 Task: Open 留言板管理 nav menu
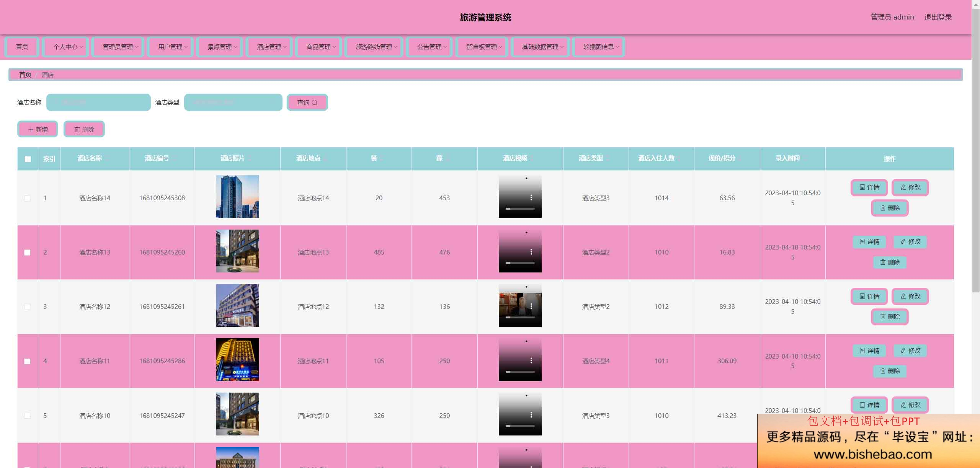click(x=482, y=47)
